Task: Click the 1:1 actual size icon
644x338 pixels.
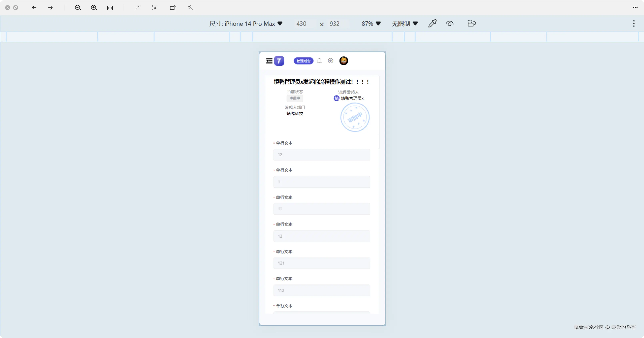Action: pyautogui.click(x=110, y=8)
